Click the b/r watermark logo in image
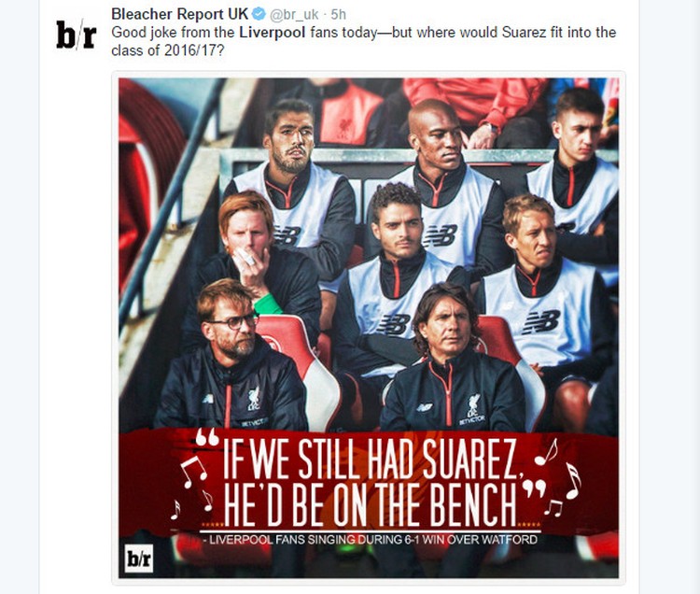Screen dimensions: 700x594 tap(139, 559)
